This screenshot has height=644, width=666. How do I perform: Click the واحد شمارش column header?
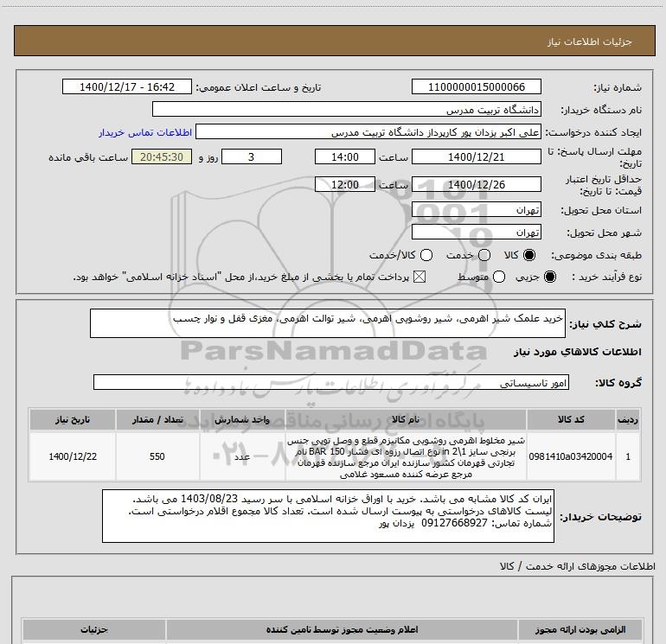242,419
